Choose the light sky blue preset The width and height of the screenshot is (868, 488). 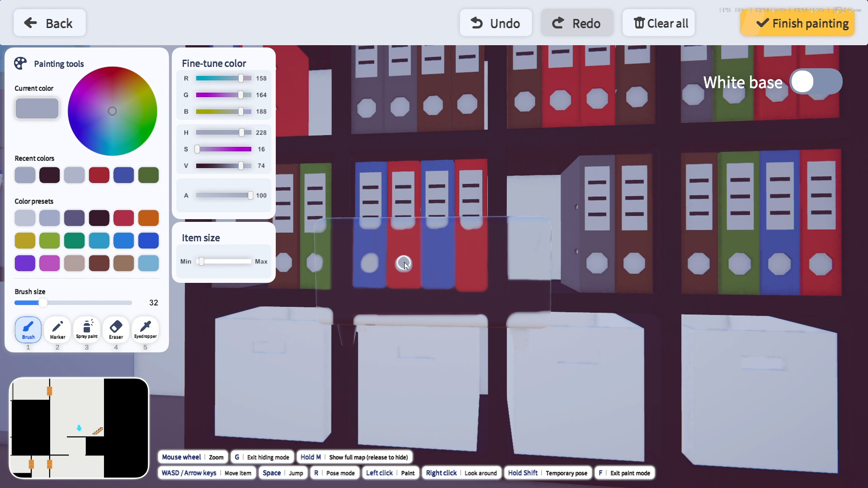(x=148, y=263)
